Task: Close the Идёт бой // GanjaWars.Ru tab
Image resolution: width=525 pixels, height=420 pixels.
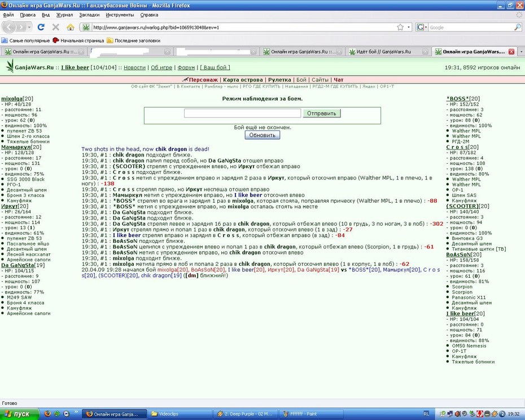Action: click(425, 51)
